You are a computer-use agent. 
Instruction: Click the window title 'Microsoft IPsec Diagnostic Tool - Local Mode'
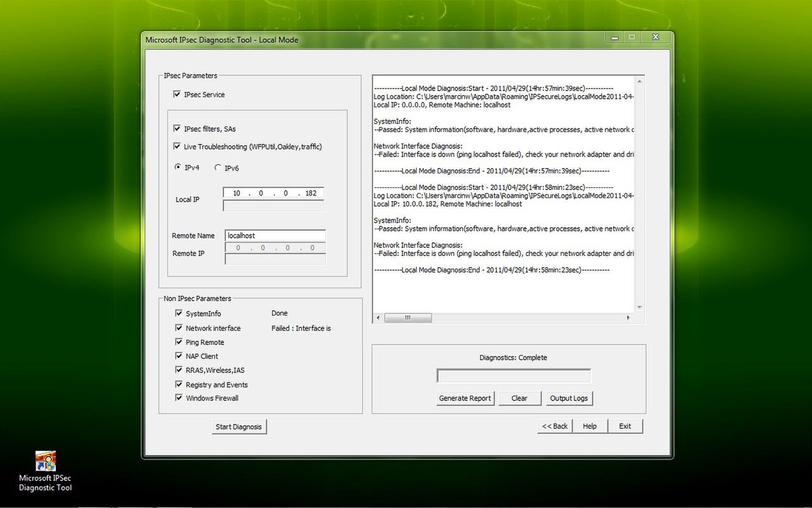[x=221, y=39]
